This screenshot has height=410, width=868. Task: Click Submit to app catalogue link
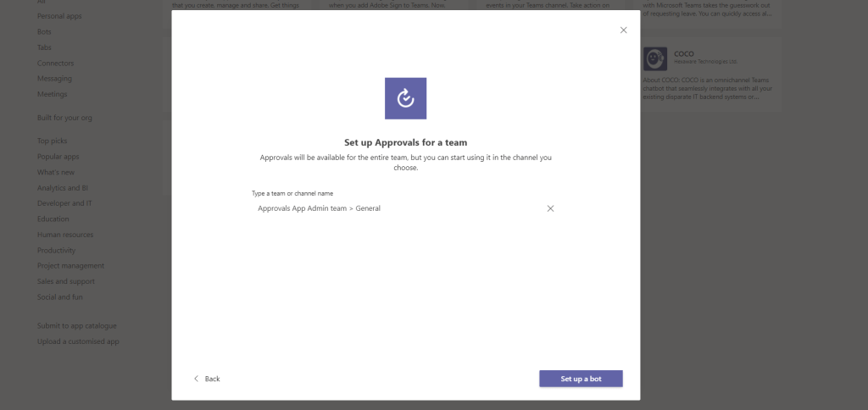[76, 326]
